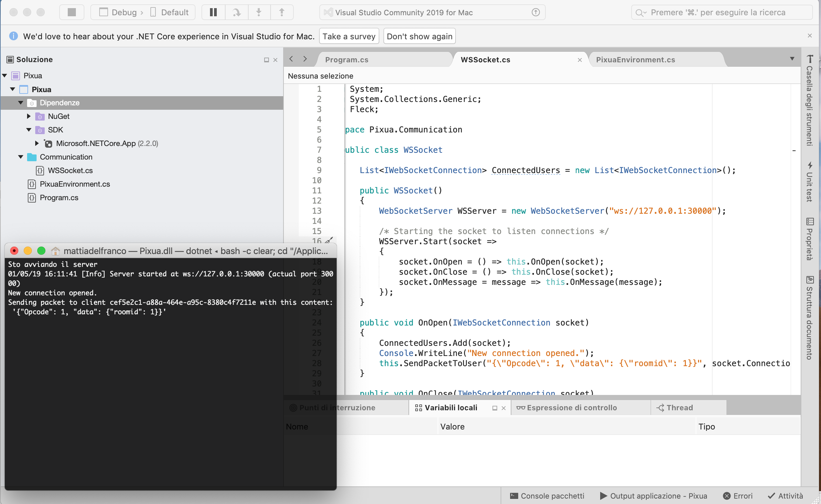Screen dimensions: 821x504
Task: Click the Step Out arrow icon
Action: click(x=282, y=13)
